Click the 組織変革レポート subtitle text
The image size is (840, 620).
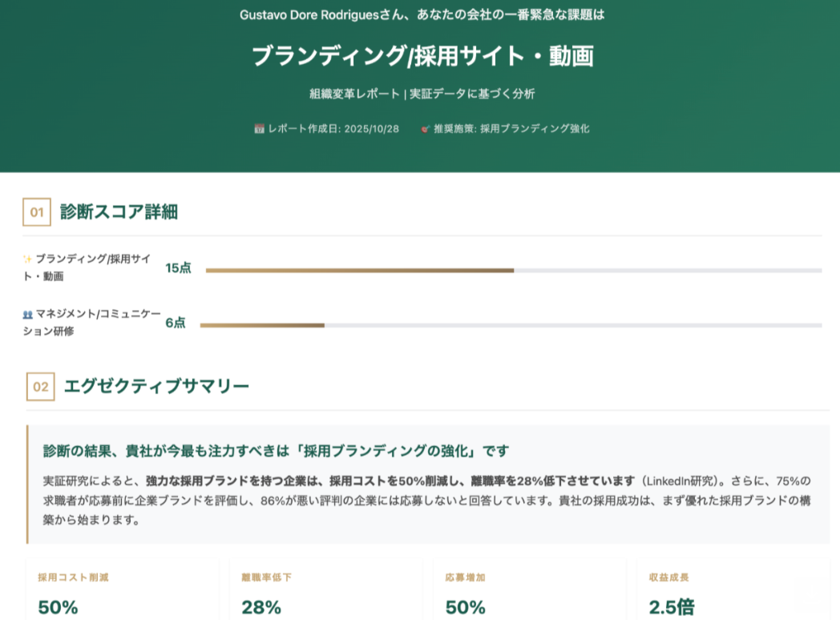[x=354, y=94]
